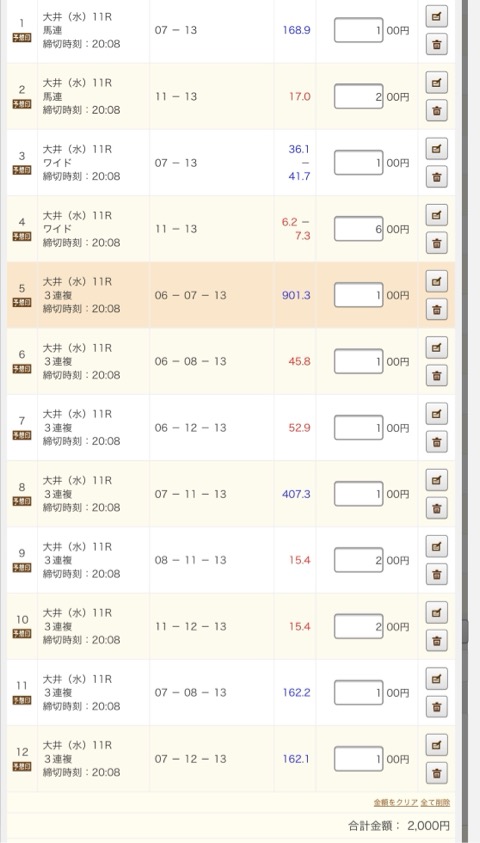Click 金額をクリア link
Screen dimensions: 480x843
coord(396,803)
